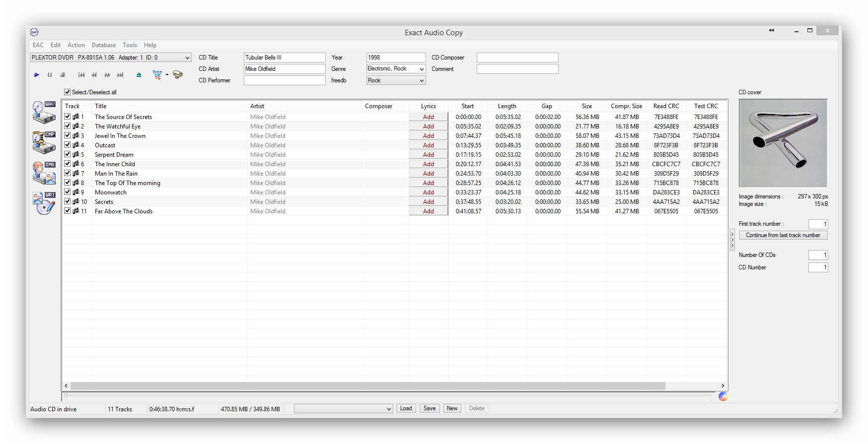Click the CMP compressed copy icon
The height and width of the screenshot is (444, 868).
pyautogui.click(x=44, y=143)
